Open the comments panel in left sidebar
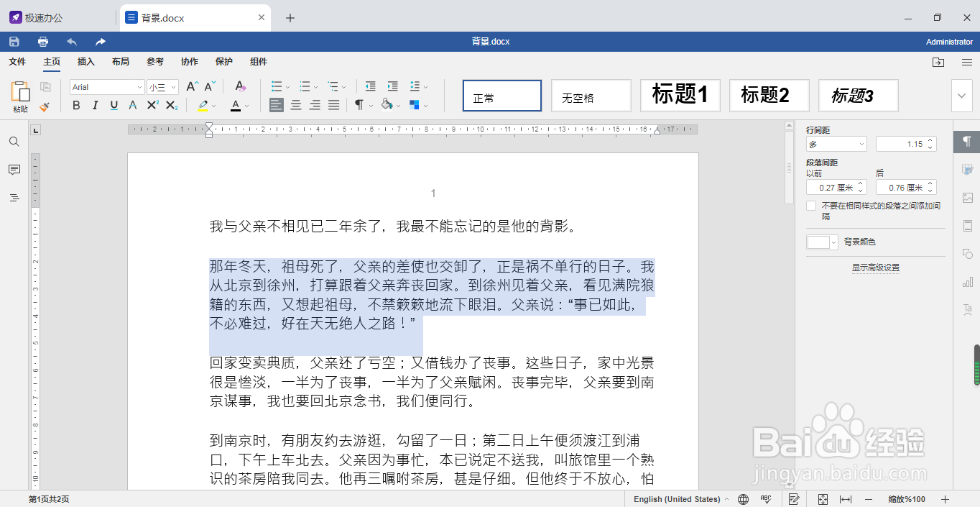Screen dimensions: 980x507 click(14, 170)
